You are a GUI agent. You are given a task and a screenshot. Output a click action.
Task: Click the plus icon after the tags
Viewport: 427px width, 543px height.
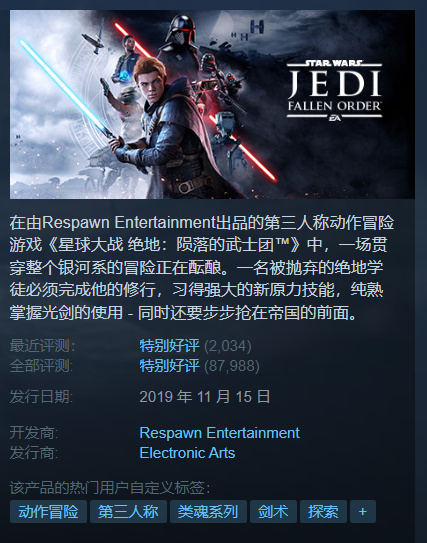(363, 511)
